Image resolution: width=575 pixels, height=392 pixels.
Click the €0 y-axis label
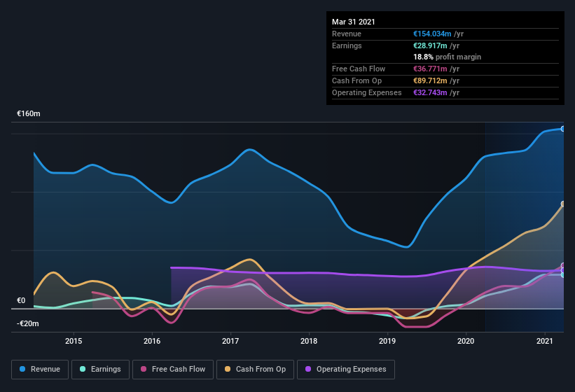pyautogui.click(x=21, y=301)
